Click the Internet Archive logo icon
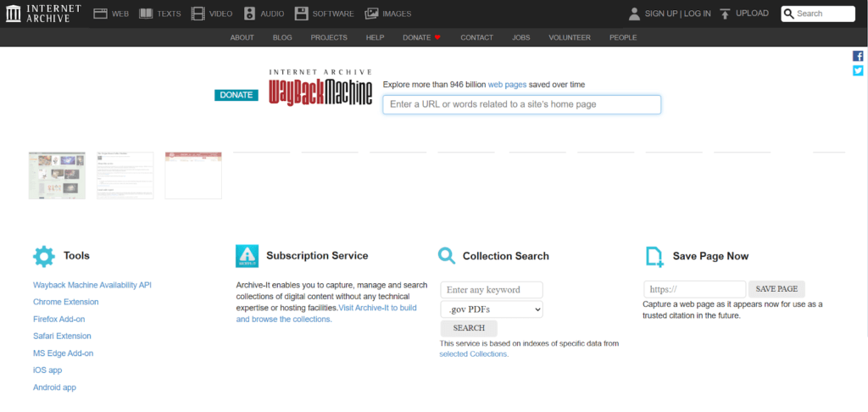 coord(14,14)
